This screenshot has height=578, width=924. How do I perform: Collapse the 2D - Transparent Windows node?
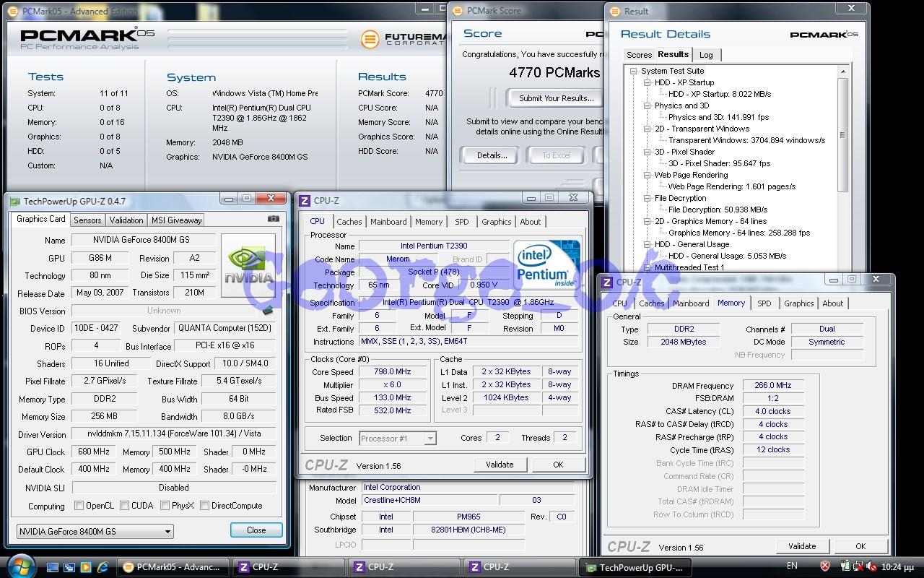648,129
